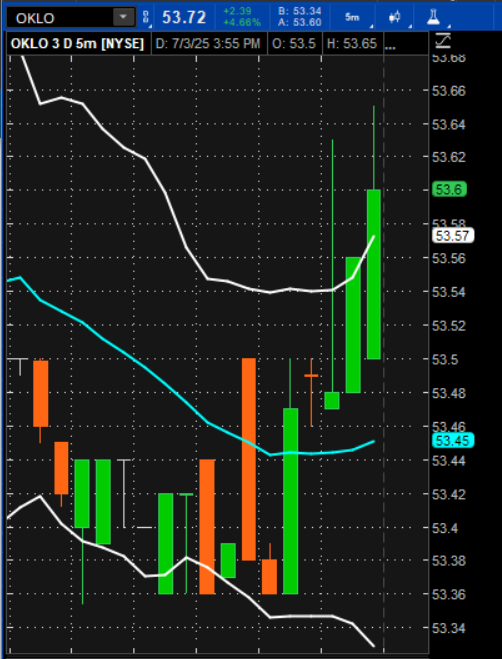502x659 pixels.
Task: Open the studies flask icon
Action: coord(433,17)
